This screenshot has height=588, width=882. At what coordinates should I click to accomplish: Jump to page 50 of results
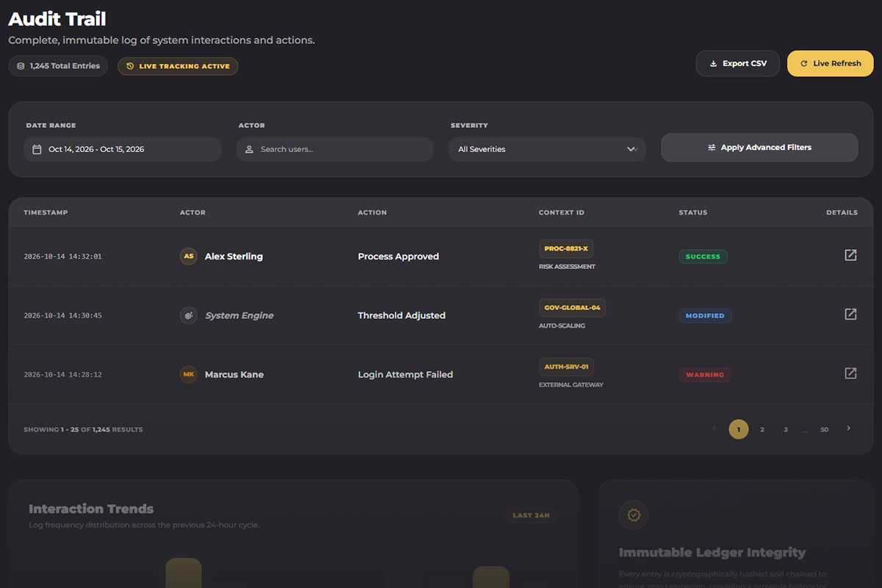pos(825,429)
